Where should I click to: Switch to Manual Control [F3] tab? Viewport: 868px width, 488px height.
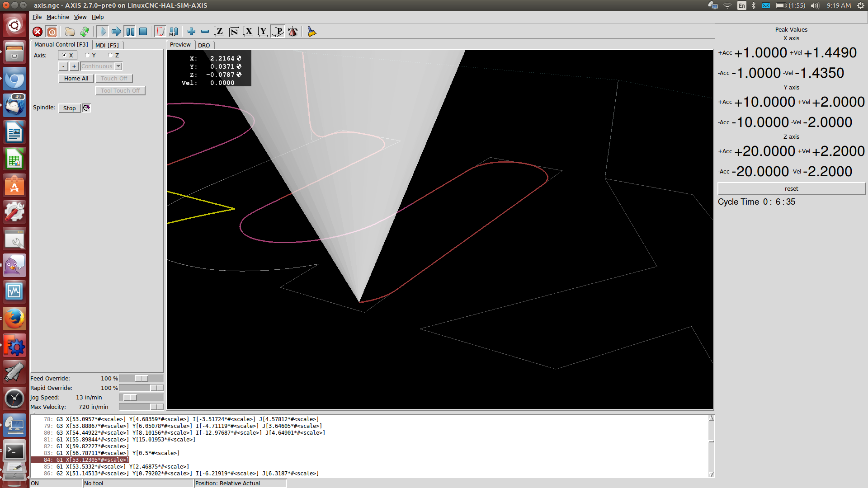click(x=61, y=45)
